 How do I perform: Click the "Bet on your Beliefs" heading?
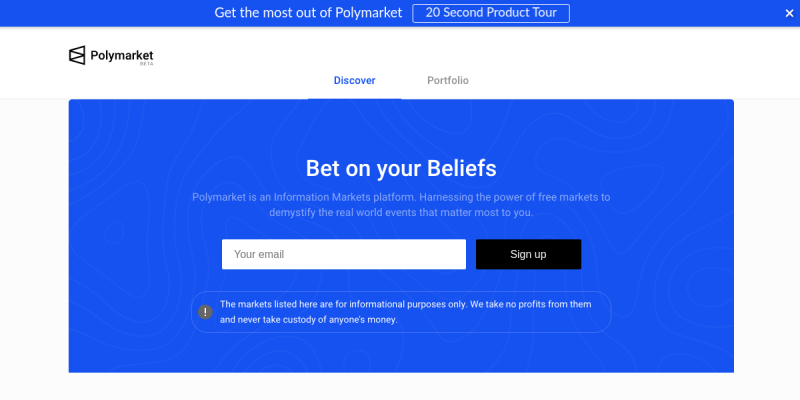pyautogui.click(x=400, y=168)
